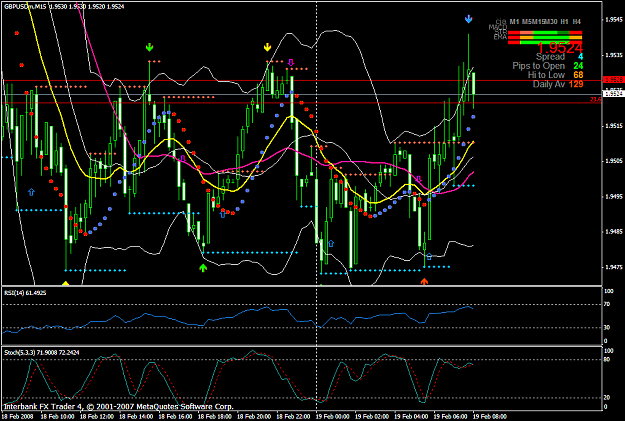This screenshot has height=421, width=625.
Task: Click the Pips to Open label
Action: (x=539, y=66)
